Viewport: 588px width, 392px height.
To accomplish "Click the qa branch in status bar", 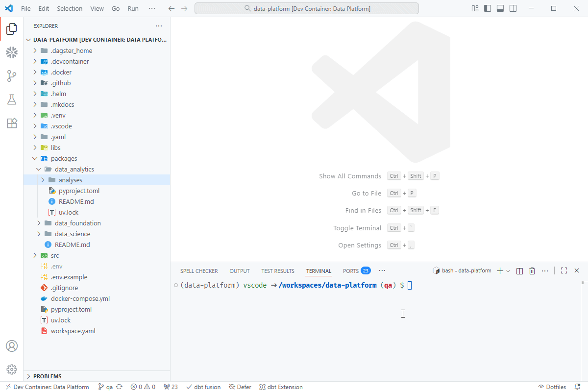I will pyautogui.click(x=106, y=387).
